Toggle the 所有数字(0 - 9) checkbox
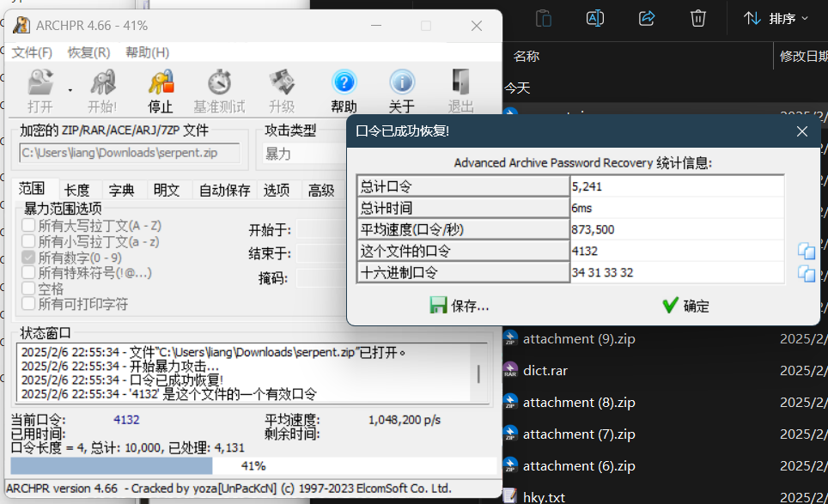The image size is (828, 504). coord(28,257)
